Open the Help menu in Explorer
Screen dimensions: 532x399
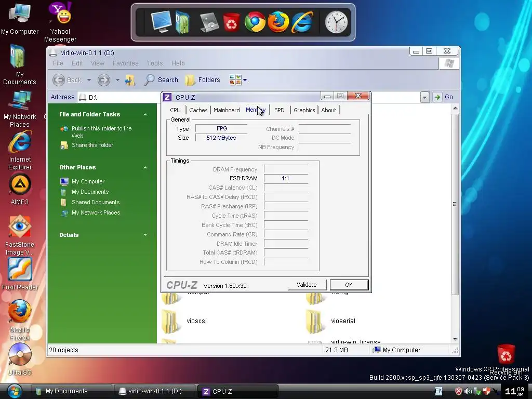click(x=178, y=63)
